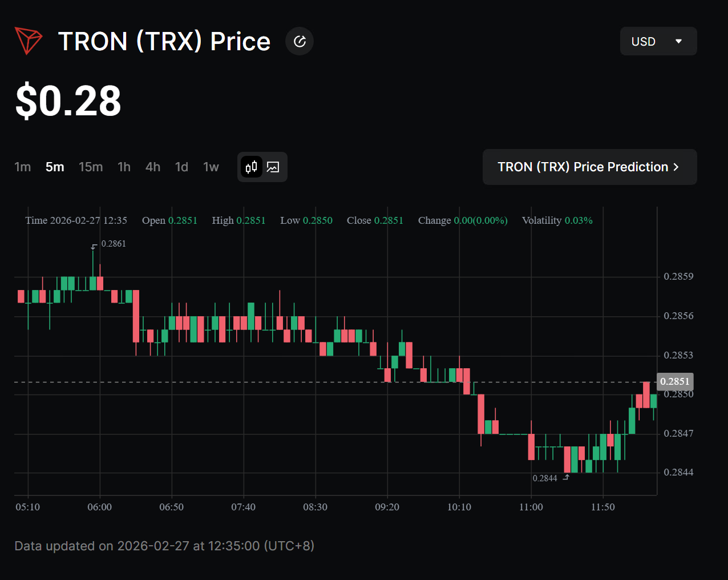Image resolution: width=728 pixels, height=580 pixels.
Task: Click the dropdown arrow next to USD
Action: tap(678, 42)
